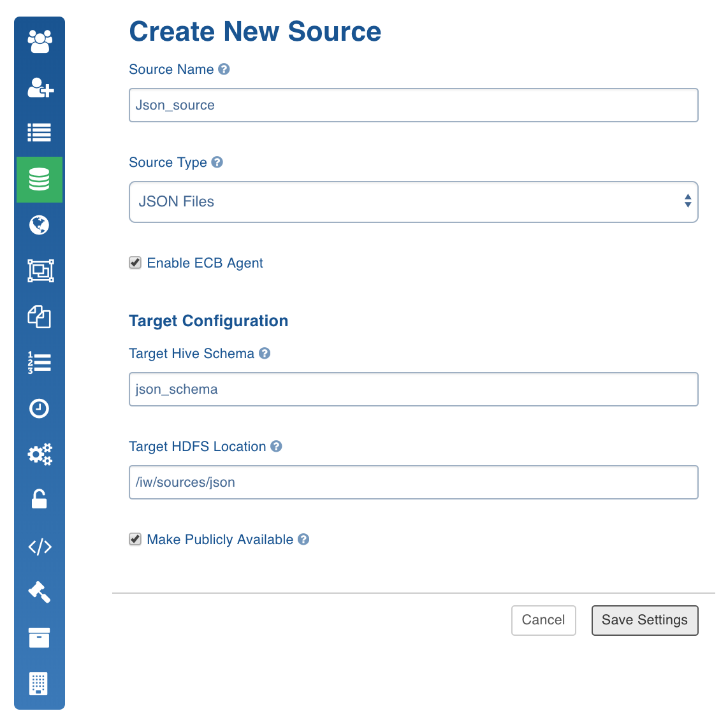Click help icon beside Source Name
This screenshot has width=728, height=725.
(224, 69)
